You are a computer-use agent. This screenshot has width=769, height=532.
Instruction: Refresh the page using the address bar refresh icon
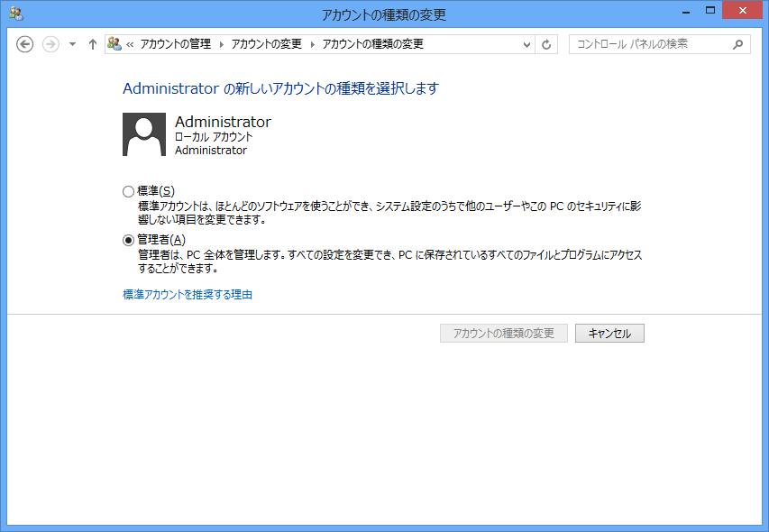point(546,44)
